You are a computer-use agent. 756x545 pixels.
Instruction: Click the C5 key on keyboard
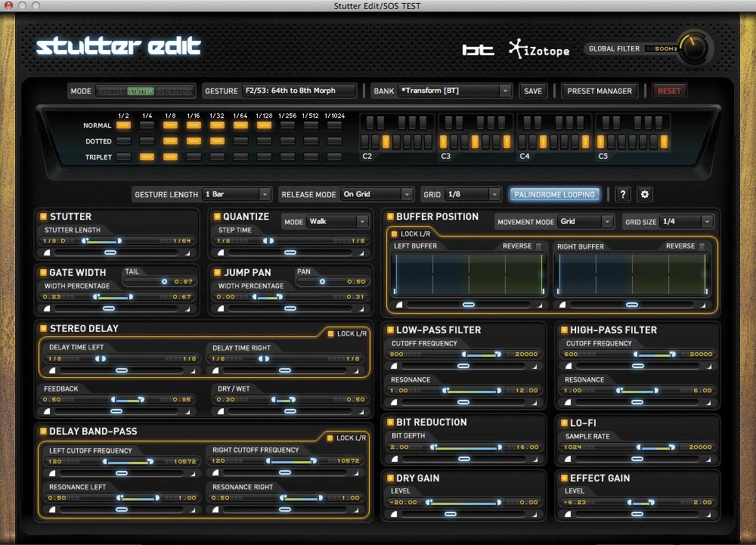pos(601,141)
